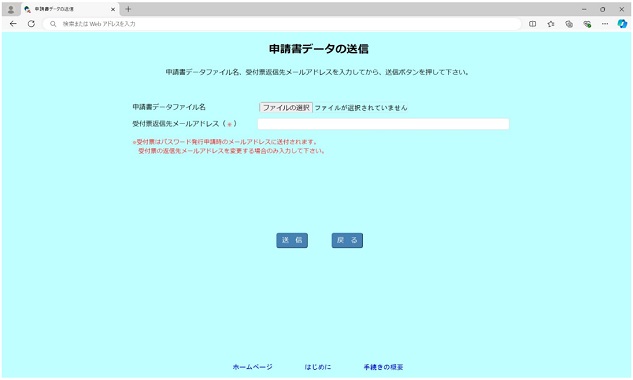This screenshot has width=633, height=380.
Task: Click the 受付票返信先メールアドレス input field
Action: pyautogui.click(x=383, y=124)
